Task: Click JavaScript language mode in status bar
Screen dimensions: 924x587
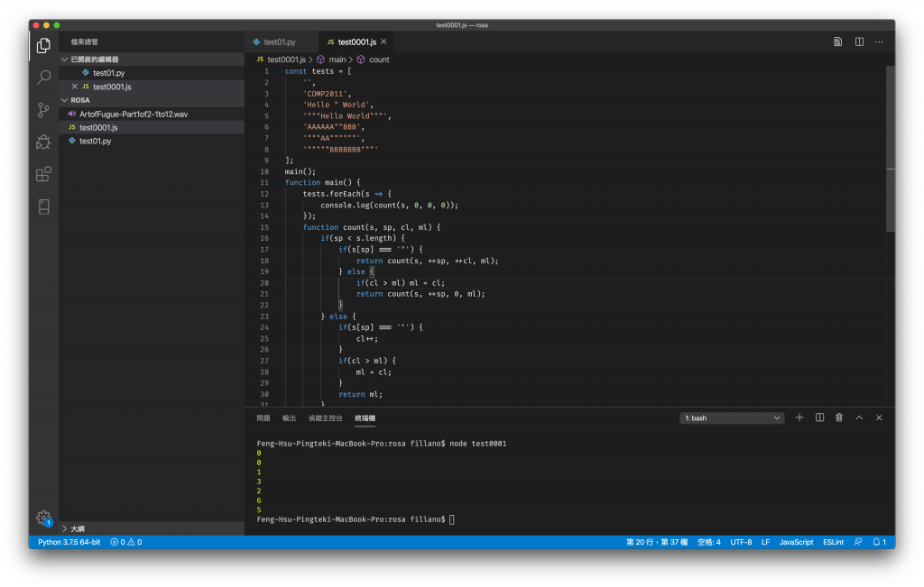Action: pyautogui.click(x=796, y=542)
